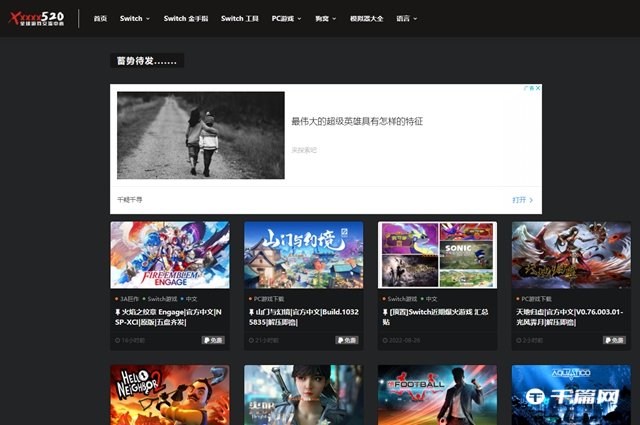The image size is (640, 425).
Task: Open the Switch 工具 menu item
Action: coord(239,18)
